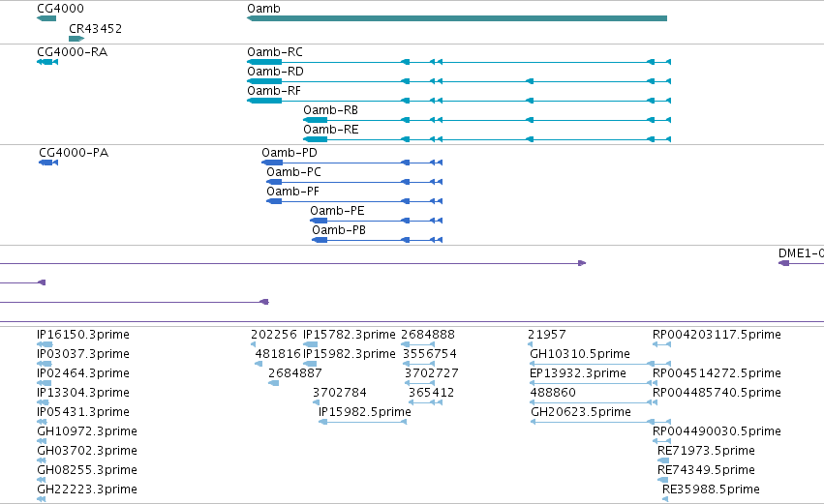Screen dimensions: 824x504
Task: Select the CG4000-RA transcript label
Action: 72,52
